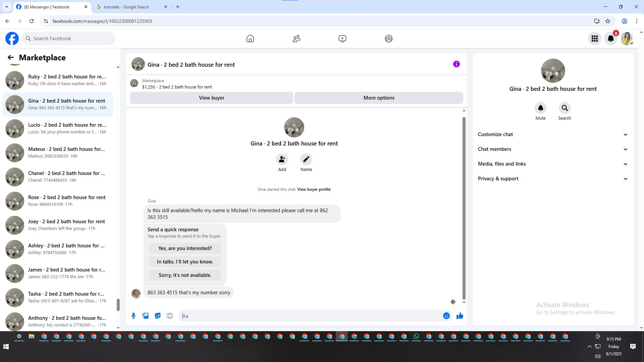This screenshot has height=362, width=644.
Task: Click the voice clip microphone icon
Action: [x=133, y=316]
